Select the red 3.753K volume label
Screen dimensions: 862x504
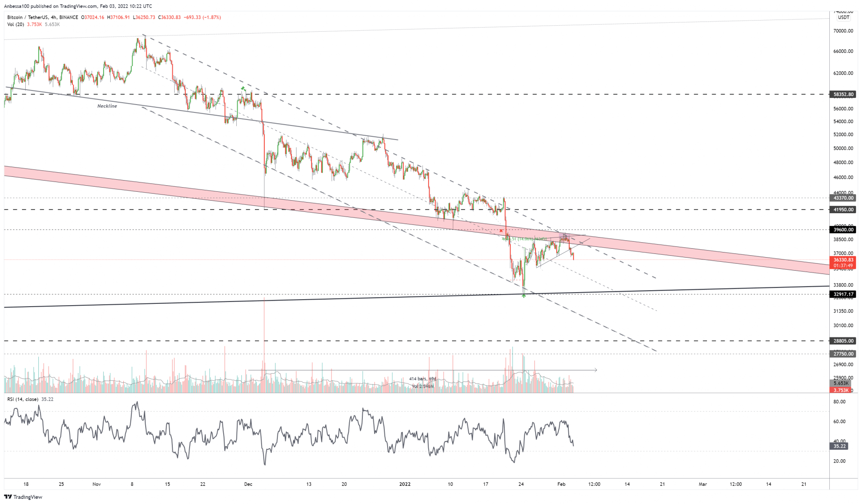(x=840, y=390)
